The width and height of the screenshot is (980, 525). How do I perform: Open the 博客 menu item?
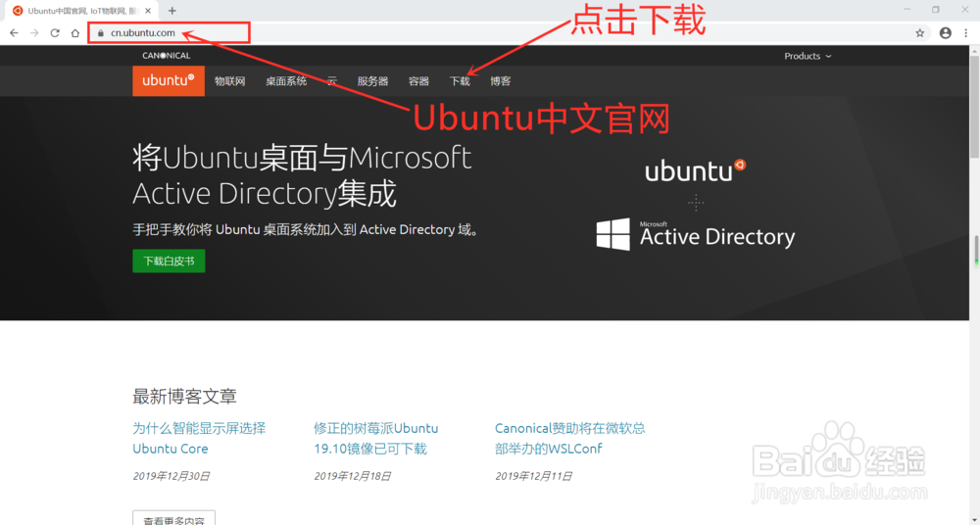tap(501, 81)
